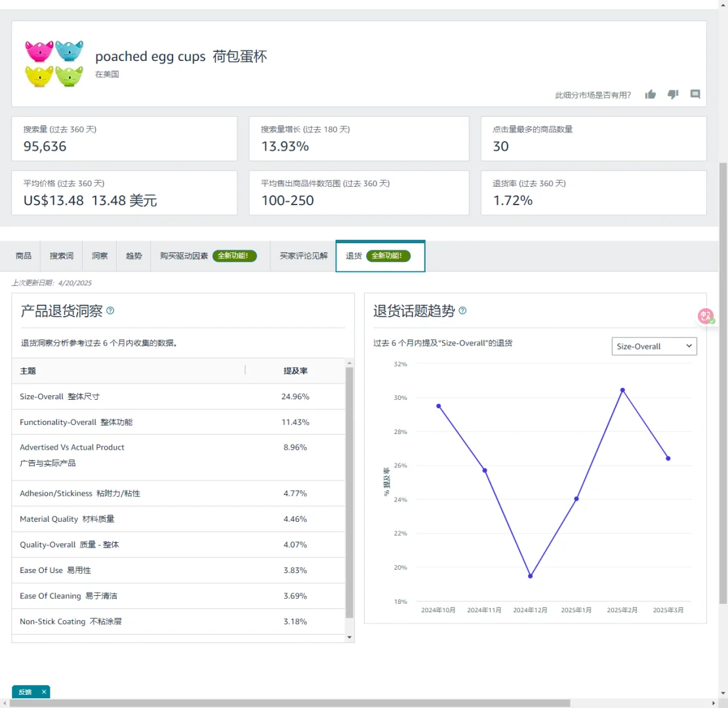Click the help icon beside 产品退货洞察

(110, 310)
